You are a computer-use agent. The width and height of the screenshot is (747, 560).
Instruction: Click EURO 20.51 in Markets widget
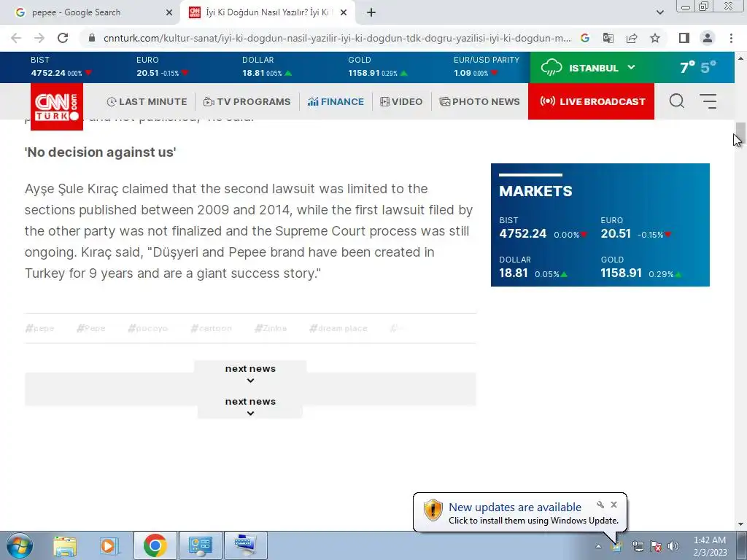pyautogui.click(x=635, y=227)
